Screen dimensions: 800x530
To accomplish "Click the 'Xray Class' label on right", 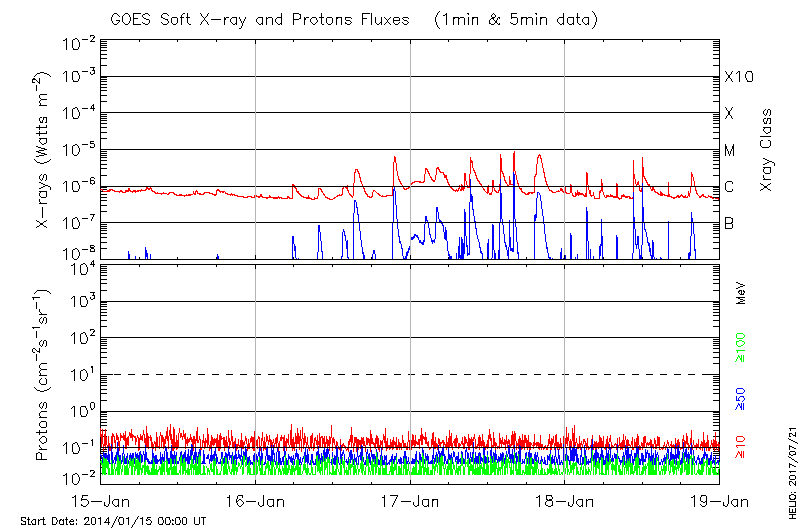I will pos(767,151).
